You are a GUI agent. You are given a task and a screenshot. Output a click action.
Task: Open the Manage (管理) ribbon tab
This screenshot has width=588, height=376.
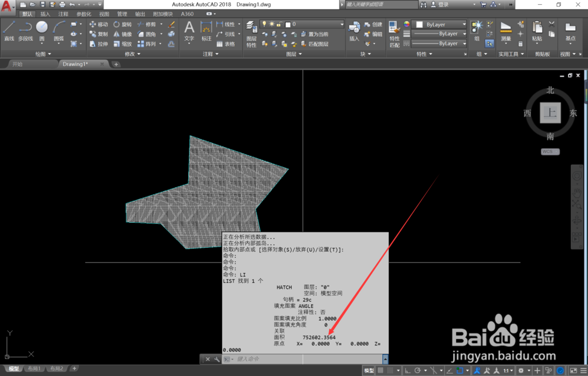pyautogui.click(x=122, y=14)
